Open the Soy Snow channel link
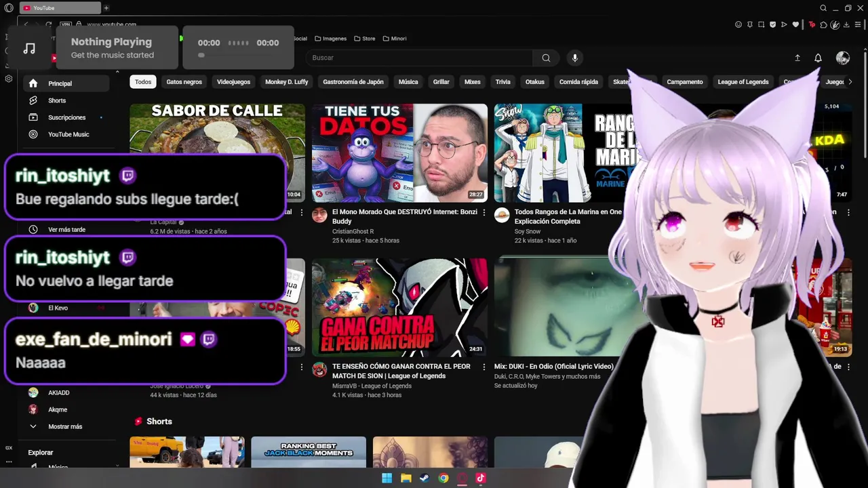The image size is (868, 488). coord(528,231)
